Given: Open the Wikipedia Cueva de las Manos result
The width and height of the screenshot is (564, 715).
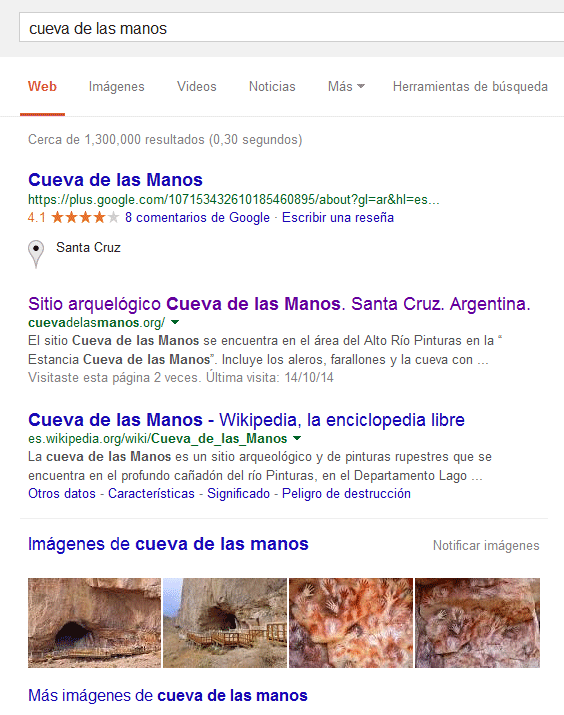Looking at the screenshot, I should point(246,420).
